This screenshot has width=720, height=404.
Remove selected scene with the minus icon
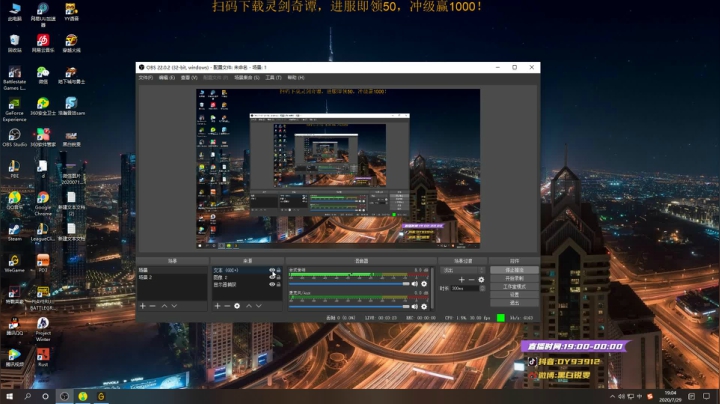coord(153,306)
